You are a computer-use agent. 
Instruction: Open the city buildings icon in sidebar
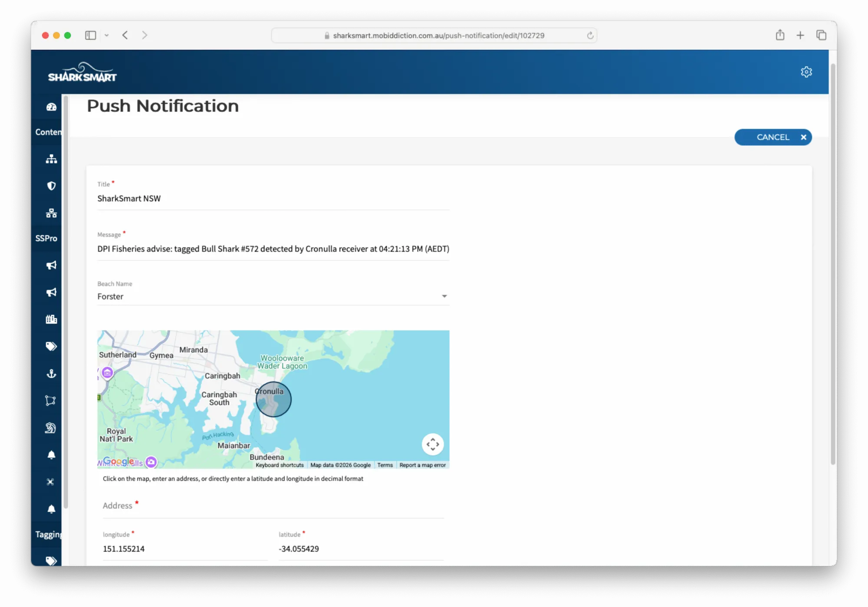51,319
